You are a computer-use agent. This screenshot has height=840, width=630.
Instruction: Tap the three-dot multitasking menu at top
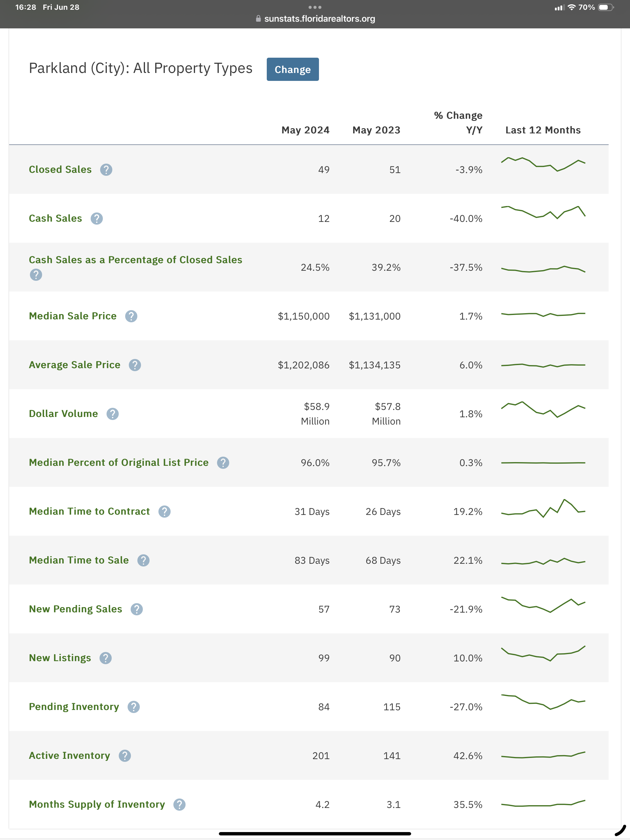(x=315, y=7)
